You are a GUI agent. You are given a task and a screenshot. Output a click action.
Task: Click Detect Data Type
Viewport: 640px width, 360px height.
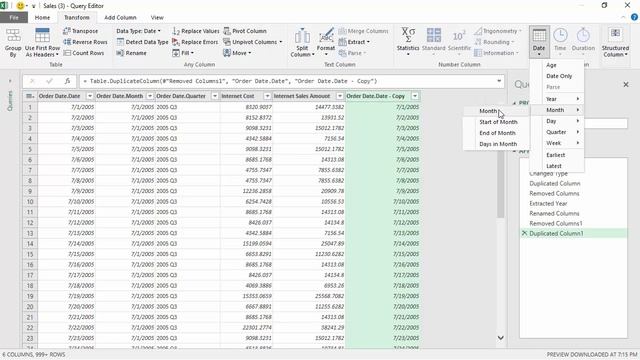click(142, 42)
